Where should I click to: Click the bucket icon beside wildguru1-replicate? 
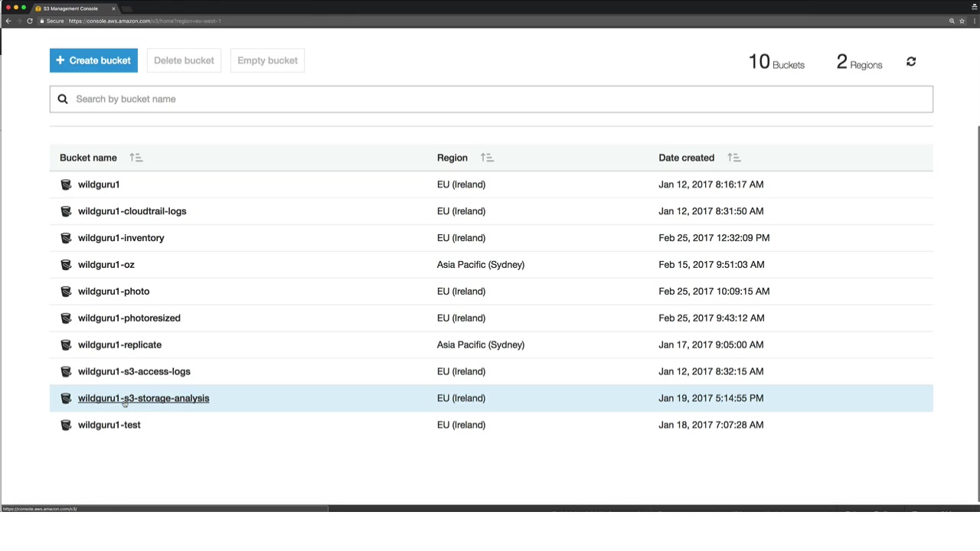pyautogui.click(x=66, y=345)
